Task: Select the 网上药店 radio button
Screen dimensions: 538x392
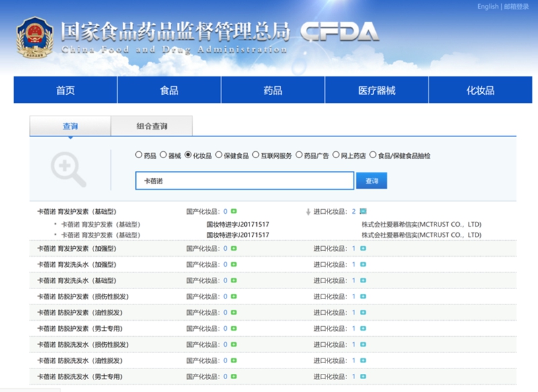Action: point(336,155)
